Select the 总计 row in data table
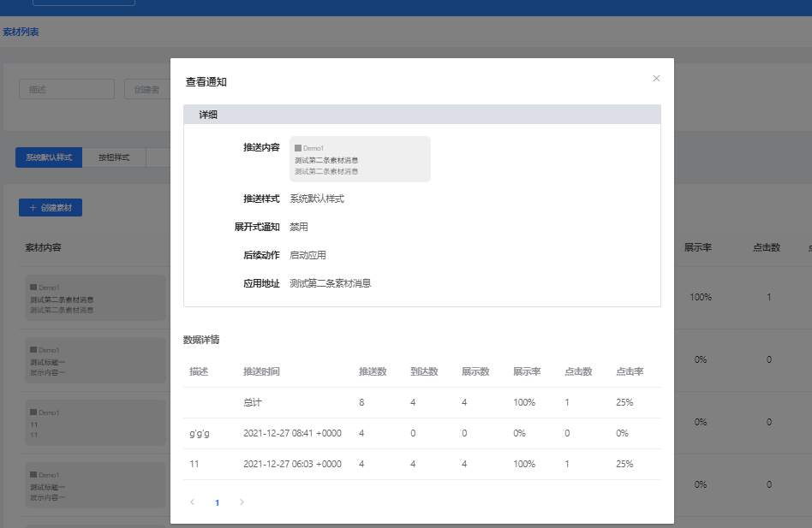 (x=421, y=402)
